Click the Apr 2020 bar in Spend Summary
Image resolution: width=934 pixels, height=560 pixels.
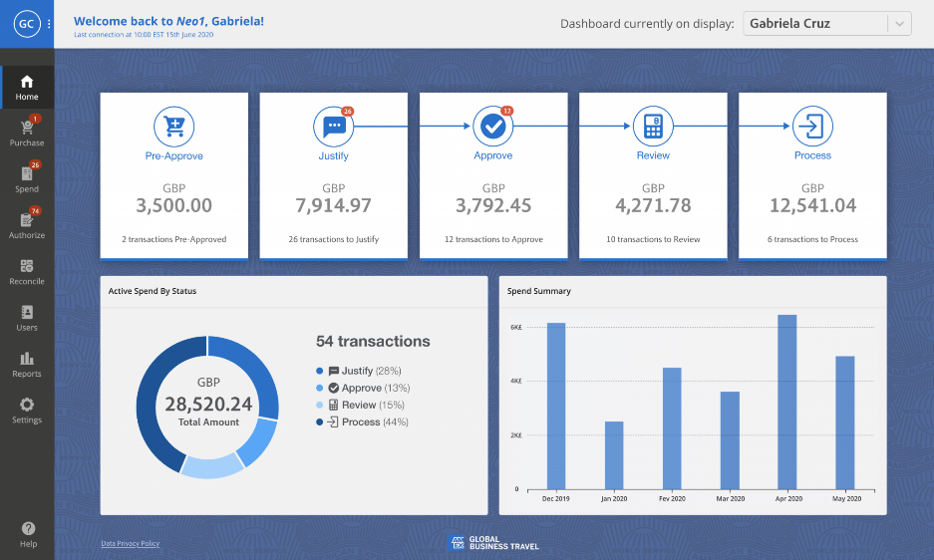pyautogui.click(x=787, y=403)
